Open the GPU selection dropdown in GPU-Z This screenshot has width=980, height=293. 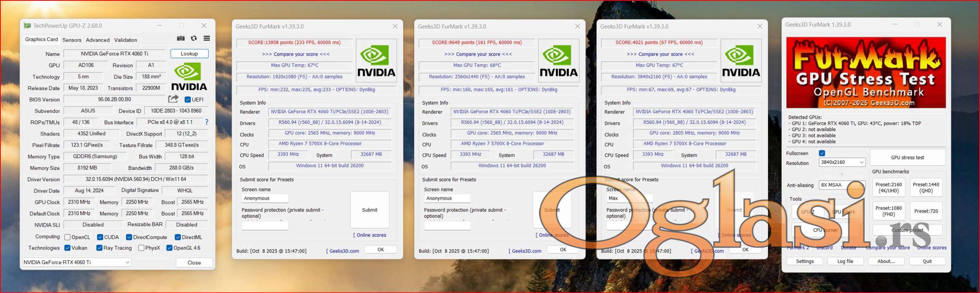[77, 262]
